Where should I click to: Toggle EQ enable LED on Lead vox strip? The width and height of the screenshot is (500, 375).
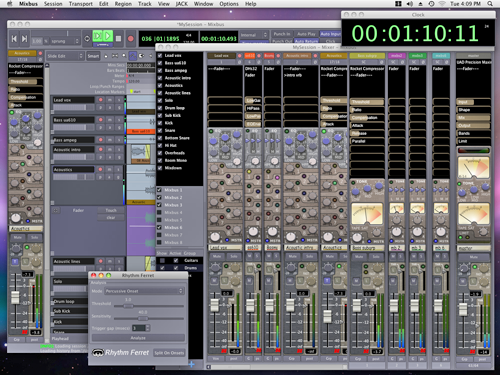pos(211,131)
